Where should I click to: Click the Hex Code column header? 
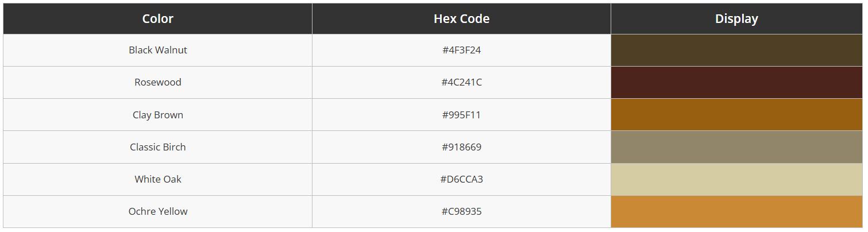[461, 18]
